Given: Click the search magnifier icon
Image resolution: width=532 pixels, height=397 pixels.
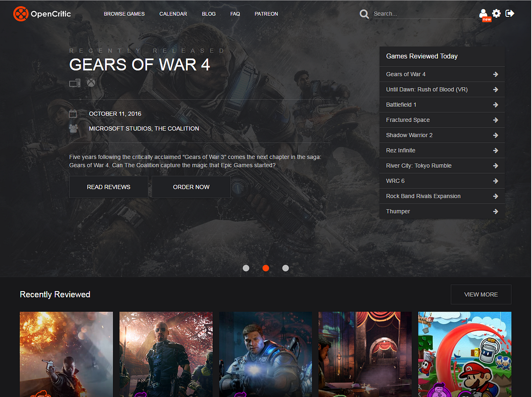Looking at the screenshot, I should [x=364, y=14].
